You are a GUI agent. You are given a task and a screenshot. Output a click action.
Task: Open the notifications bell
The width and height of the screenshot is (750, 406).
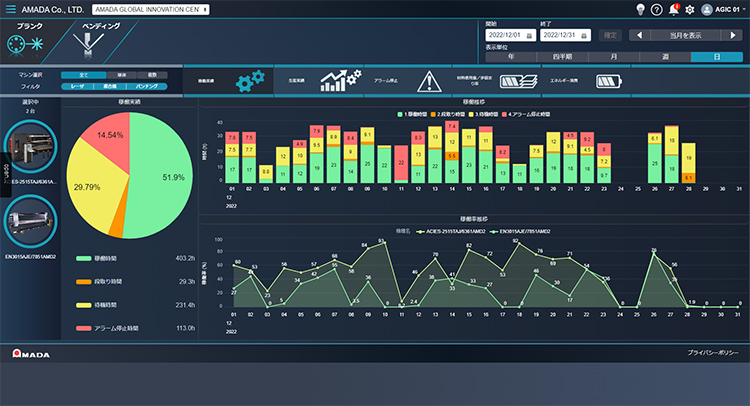click(673, 9)
